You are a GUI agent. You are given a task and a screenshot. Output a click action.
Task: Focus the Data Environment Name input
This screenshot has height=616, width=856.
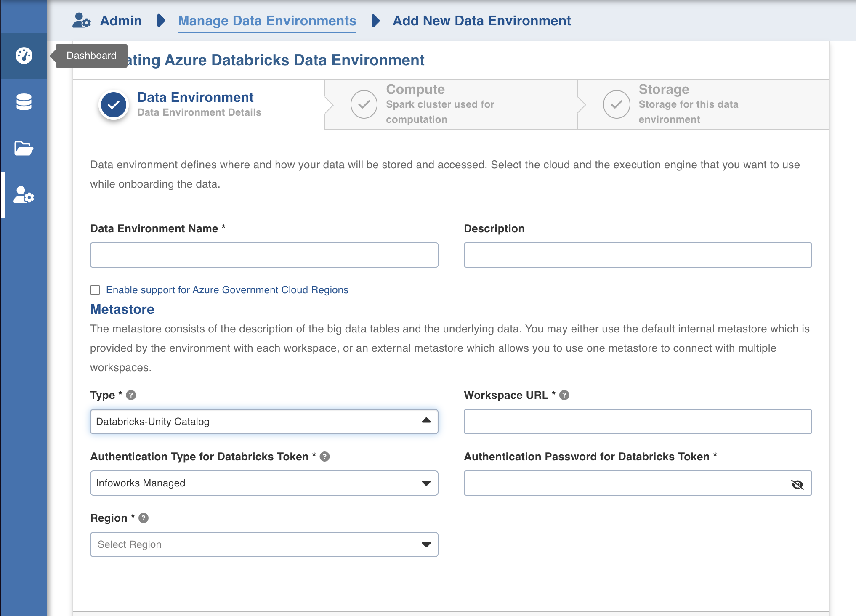(x=264, y=255)
